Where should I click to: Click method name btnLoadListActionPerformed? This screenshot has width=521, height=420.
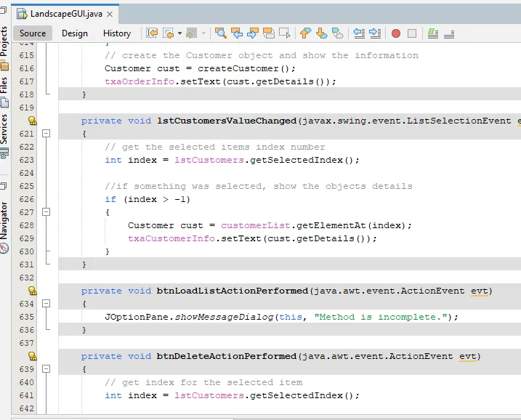pyautogui.click(x=233, y=291)
